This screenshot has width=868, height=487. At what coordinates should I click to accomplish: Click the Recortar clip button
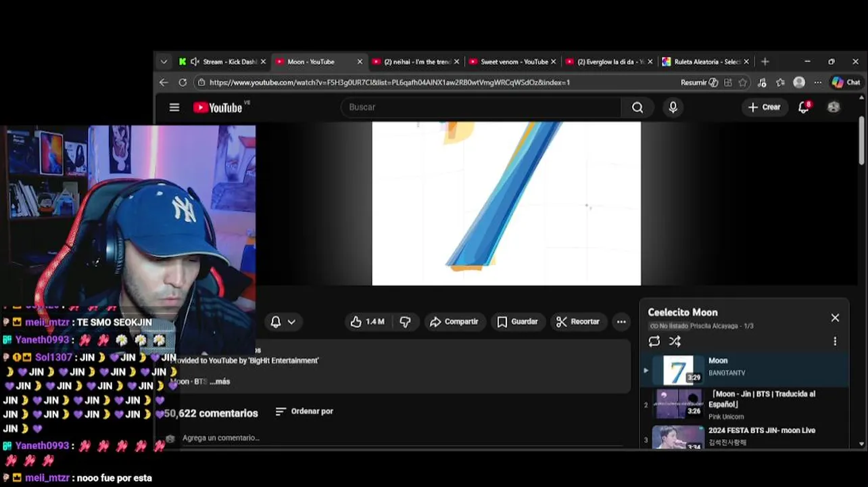pyautogui.click(x=578, y=322)
